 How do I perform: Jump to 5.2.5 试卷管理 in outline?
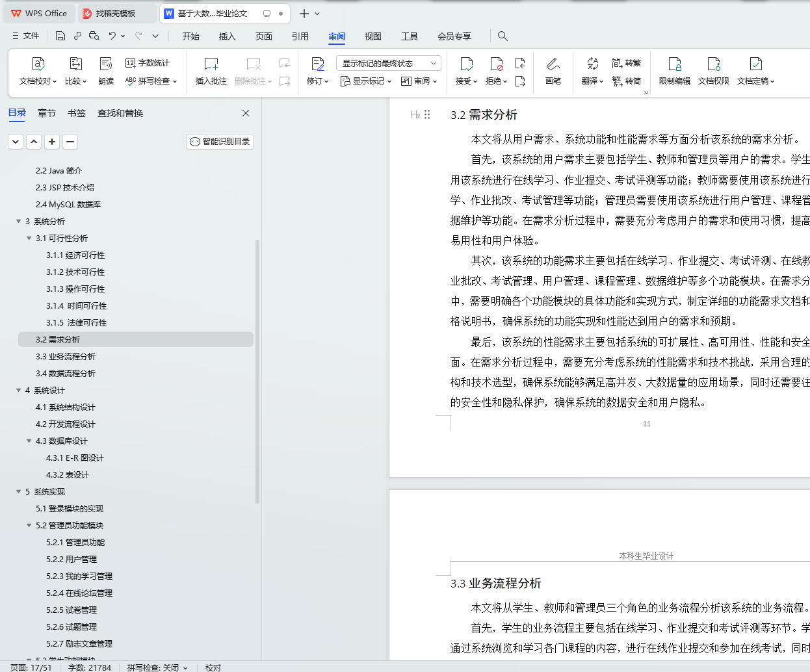tap(72, 610)
